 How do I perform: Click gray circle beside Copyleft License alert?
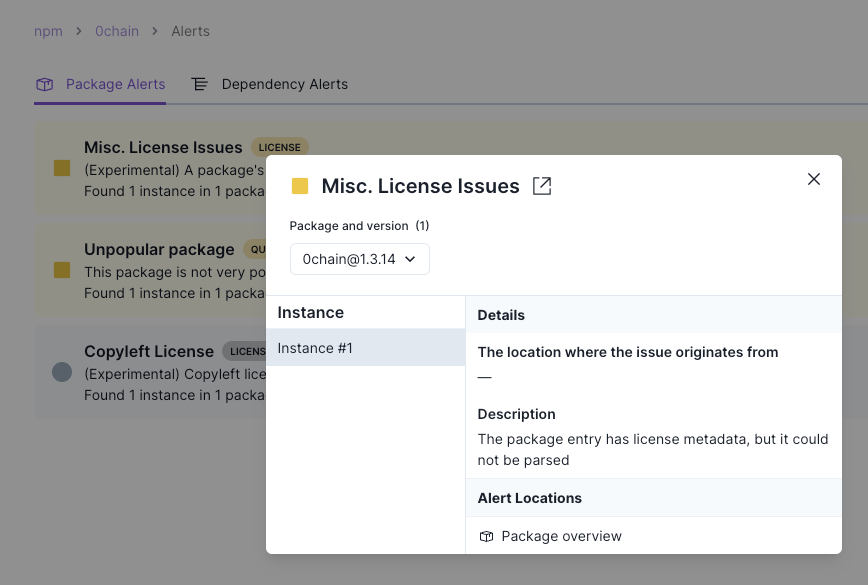coord(62,372)
